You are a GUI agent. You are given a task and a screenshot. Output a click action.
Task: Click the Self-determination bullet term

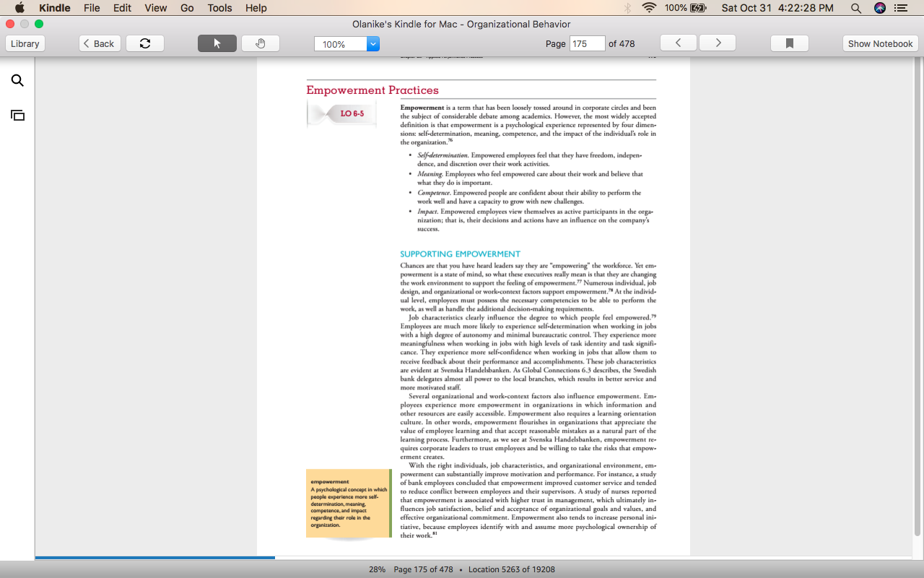[443, 155]
